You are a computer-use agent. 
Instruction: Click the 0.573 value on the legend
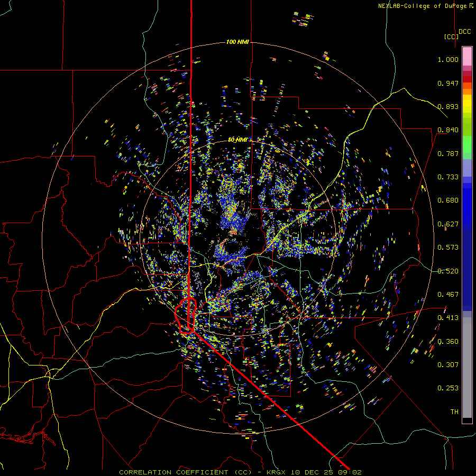coord(448,248)
